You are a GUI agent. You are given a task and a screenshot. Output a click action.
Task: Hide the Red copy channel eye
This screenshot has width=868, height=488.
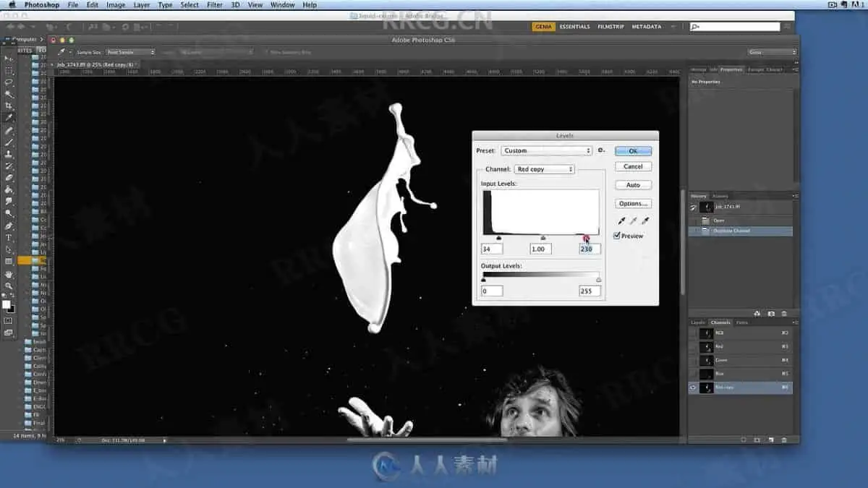[694, 388]
